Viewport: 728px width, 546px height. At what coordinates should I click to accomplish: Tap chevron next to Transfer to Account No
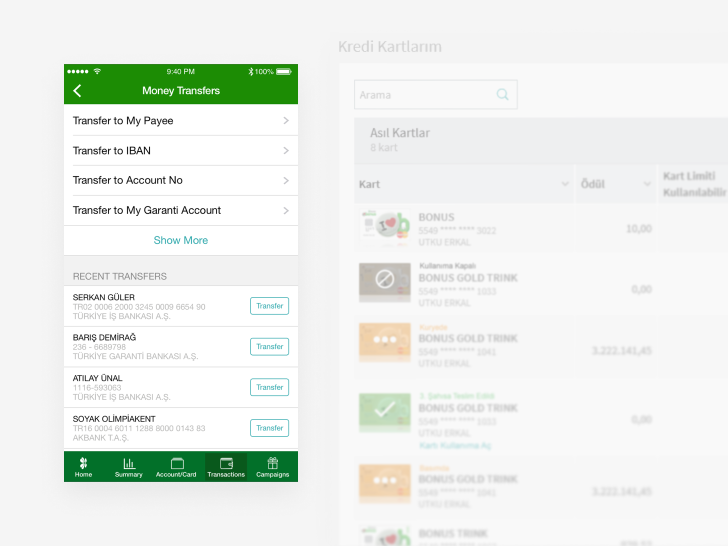[x=286, y=181]
